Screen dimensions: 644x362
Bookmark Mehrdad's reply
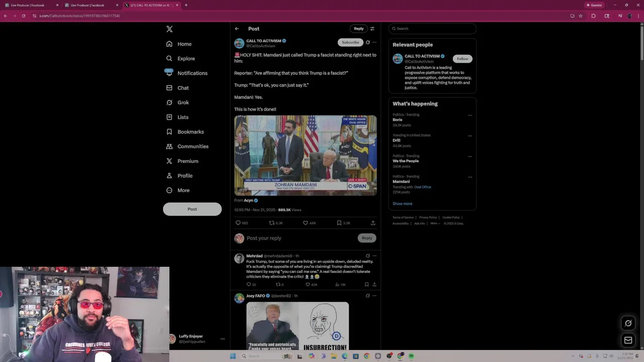(367, 285)
